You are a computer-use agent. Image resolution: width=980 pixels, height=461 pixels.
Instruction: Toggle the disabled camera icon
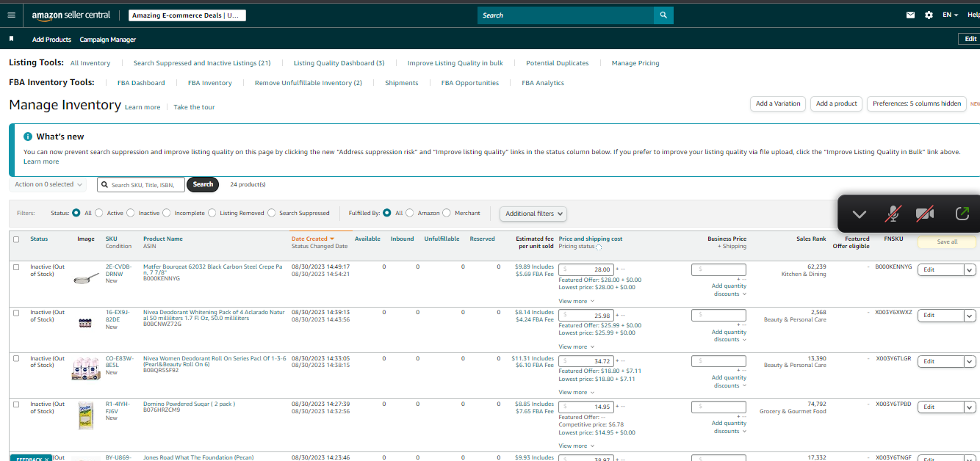(x=925, y=214)
